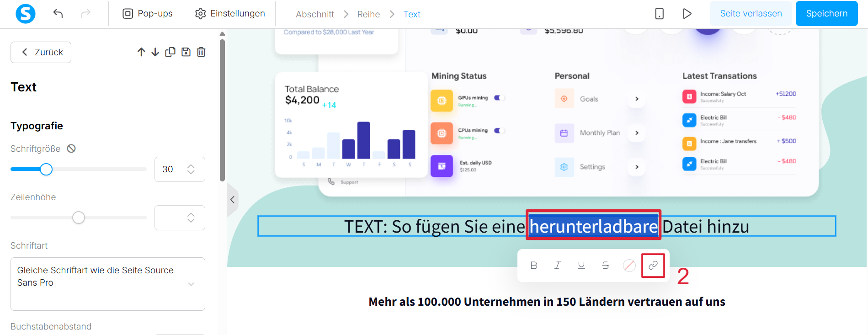Duplicate the text element
Screen dimensions: 868x335
click(x=170, y=52)
